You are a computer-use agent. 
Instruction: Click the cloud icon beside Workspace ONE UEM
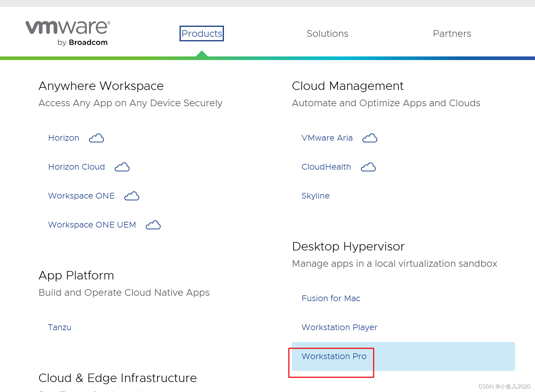coord(153,225)
